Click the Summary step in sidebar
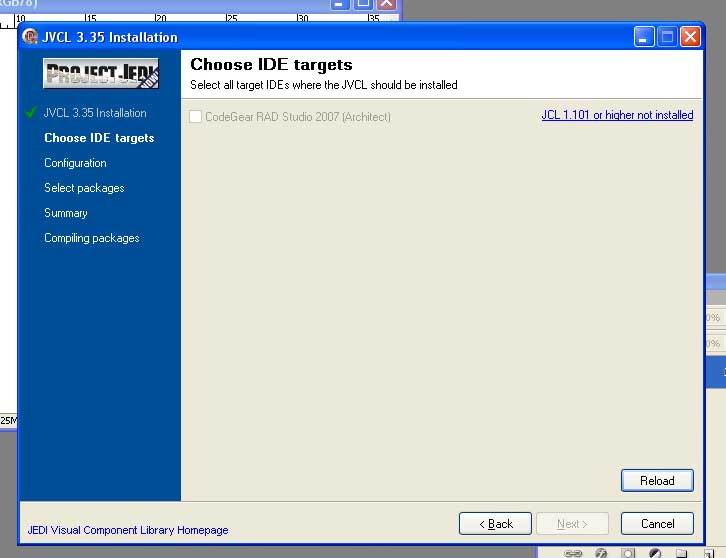This screenshot has height=558, width=726. 66,213
